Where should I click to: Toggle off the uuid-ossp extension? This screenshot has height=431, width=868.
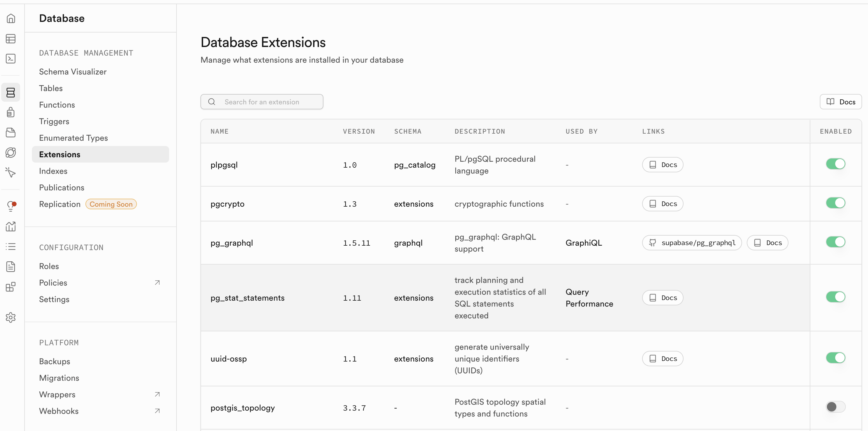(835, 358)
